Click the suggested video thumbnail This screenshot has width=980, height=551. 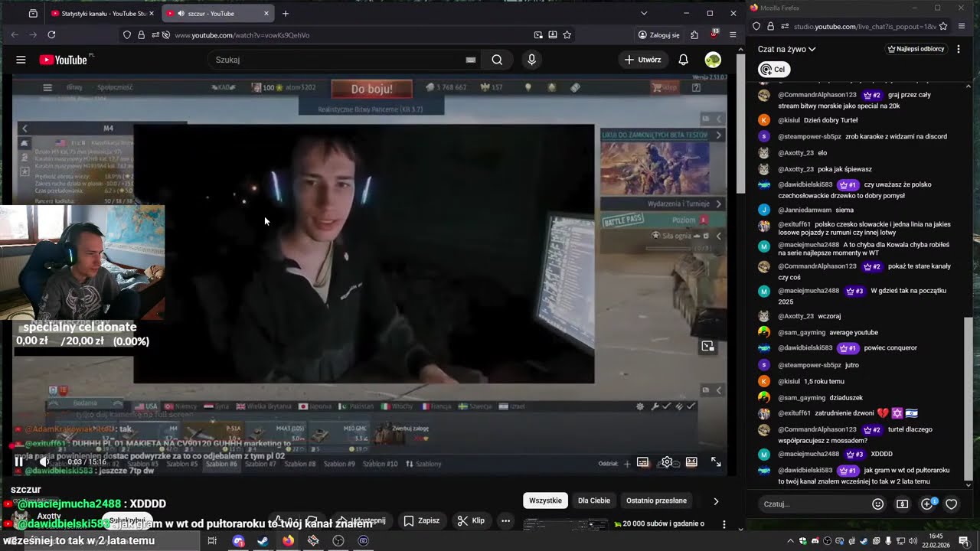(567, 524)
